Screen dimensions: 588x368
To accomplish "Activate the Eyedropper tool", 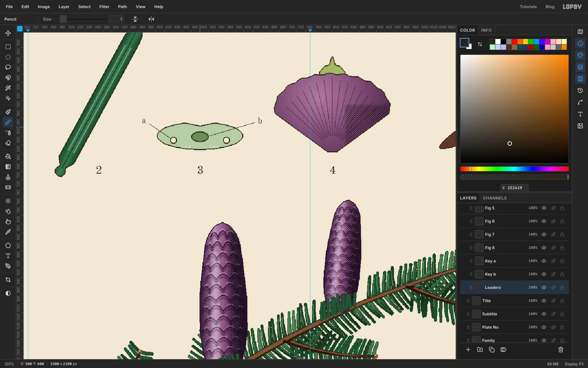I will (x=8, y=232).
